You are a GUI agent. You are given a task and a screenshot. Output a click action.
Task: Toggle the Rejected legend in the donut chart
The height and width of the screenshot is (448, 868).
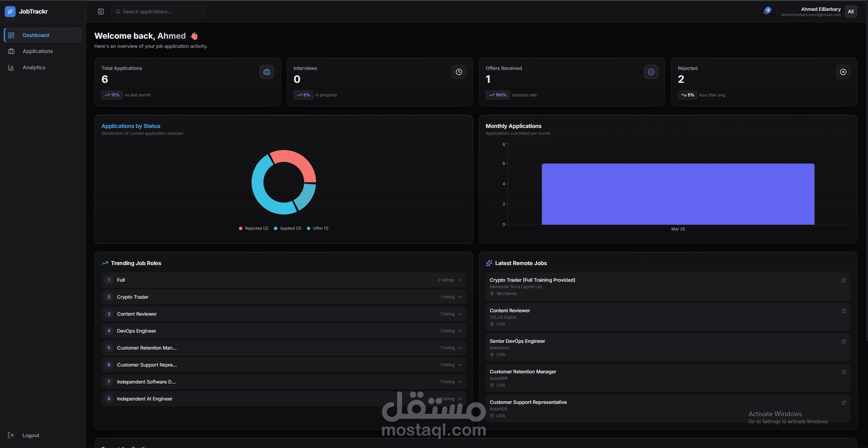coord(253,228)
